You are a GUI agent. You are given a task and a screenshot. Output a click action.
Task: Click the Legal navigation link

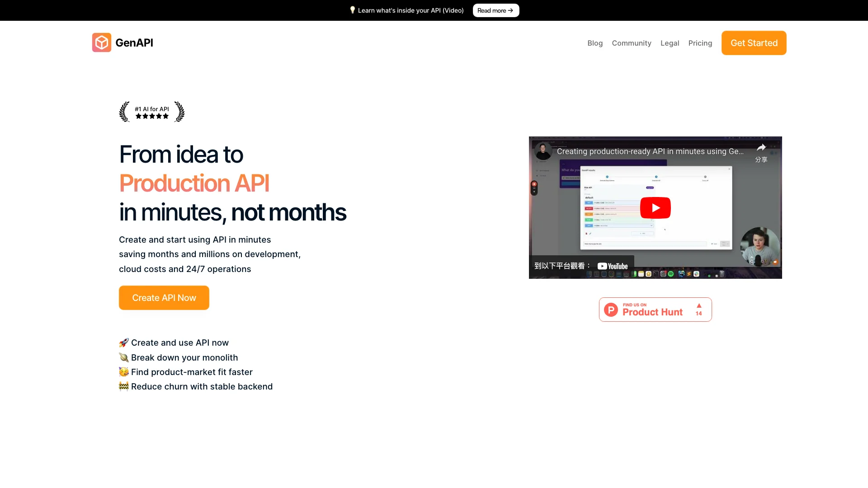[x=670, y=42]
